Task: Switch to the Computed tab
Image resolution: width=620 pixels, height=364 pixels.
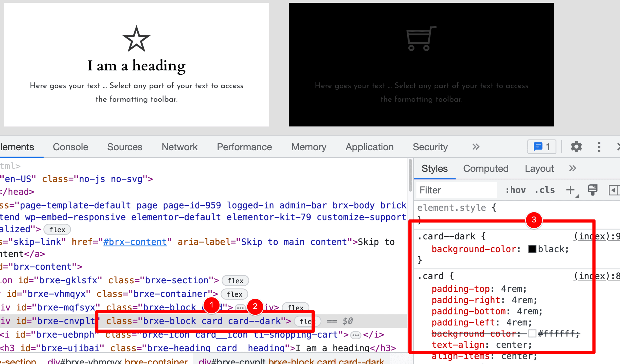Action: point(486,168)
